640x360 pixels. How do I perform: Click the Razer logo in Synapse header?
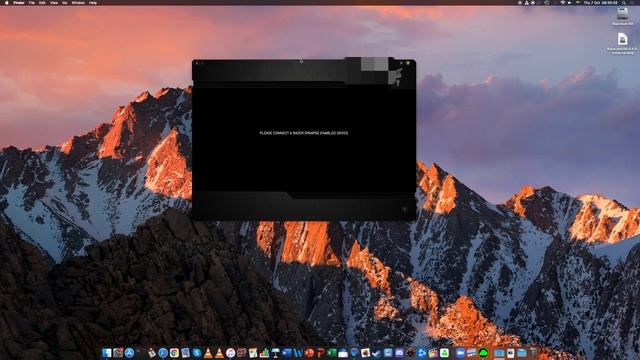click(395, 77)
